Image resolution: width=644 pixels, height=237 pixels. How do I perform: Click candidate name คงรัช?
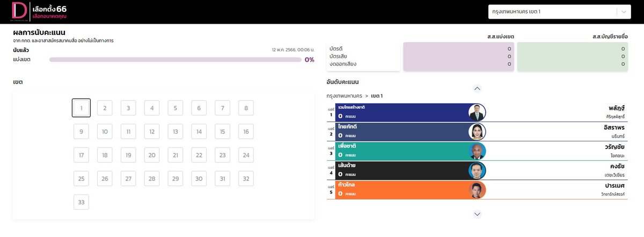617,166
